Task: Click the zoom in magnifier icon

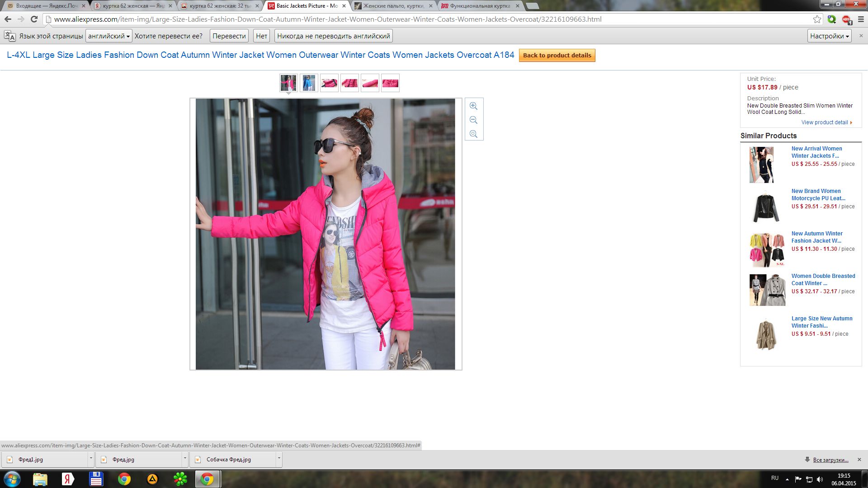Action: 473,106
